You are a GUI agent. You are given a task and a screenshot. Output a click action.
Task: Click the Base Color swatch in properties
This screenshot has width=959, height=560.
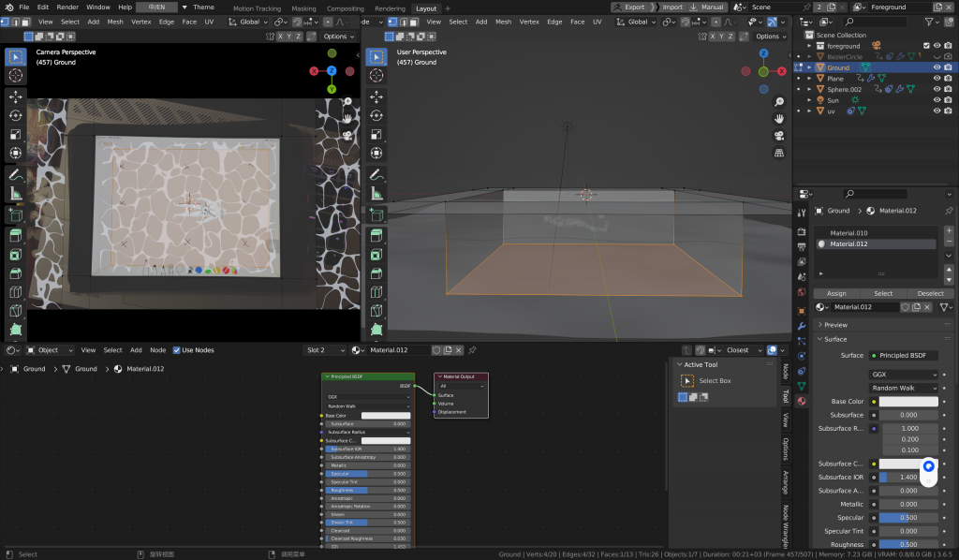point(908,402)
